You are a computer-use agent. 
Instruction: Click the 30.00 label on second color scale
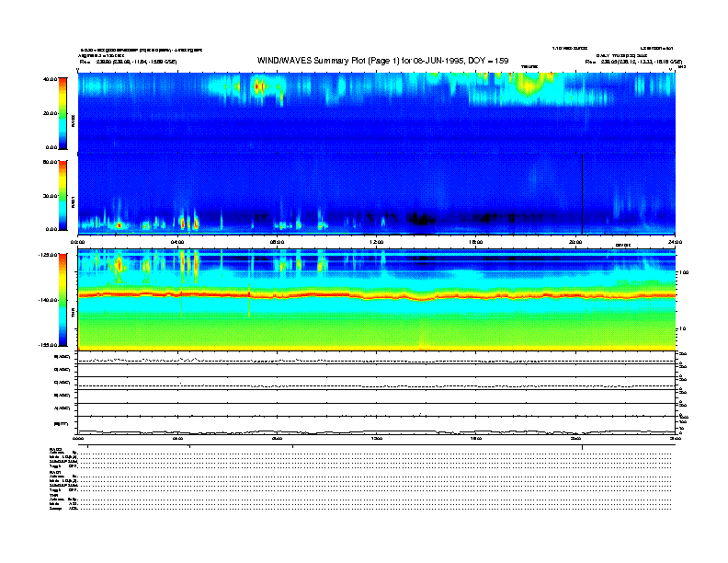click(50, 196)
